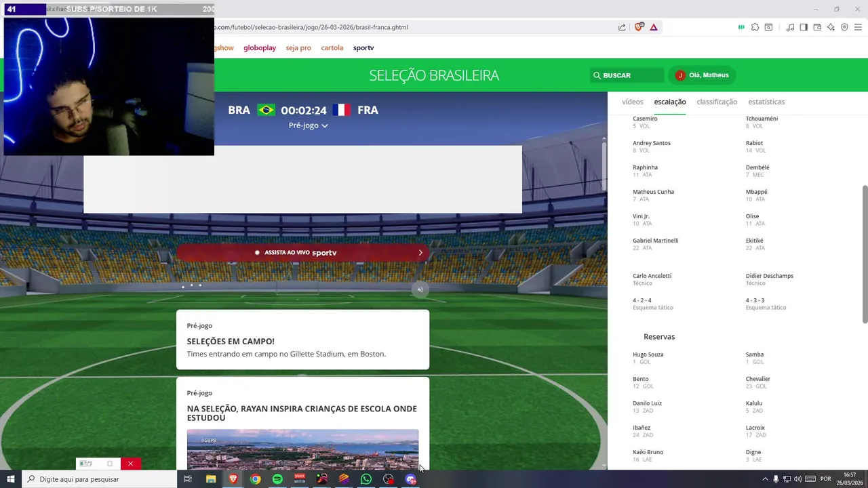Open Voicemeeter from the taskbar
Screen dimensions: 868x488
tap(300, 479)
